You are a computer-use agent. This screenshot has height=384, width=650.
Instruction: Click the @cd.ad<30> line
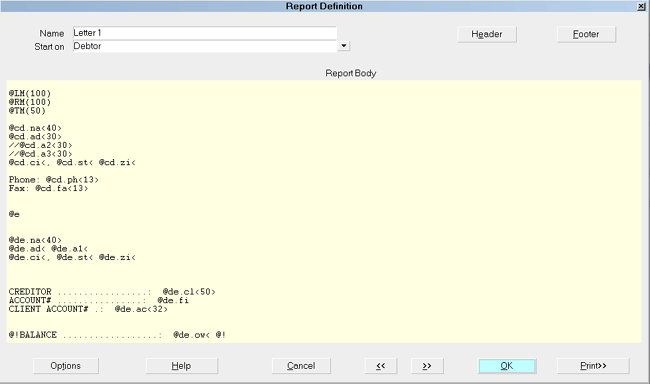35,136
